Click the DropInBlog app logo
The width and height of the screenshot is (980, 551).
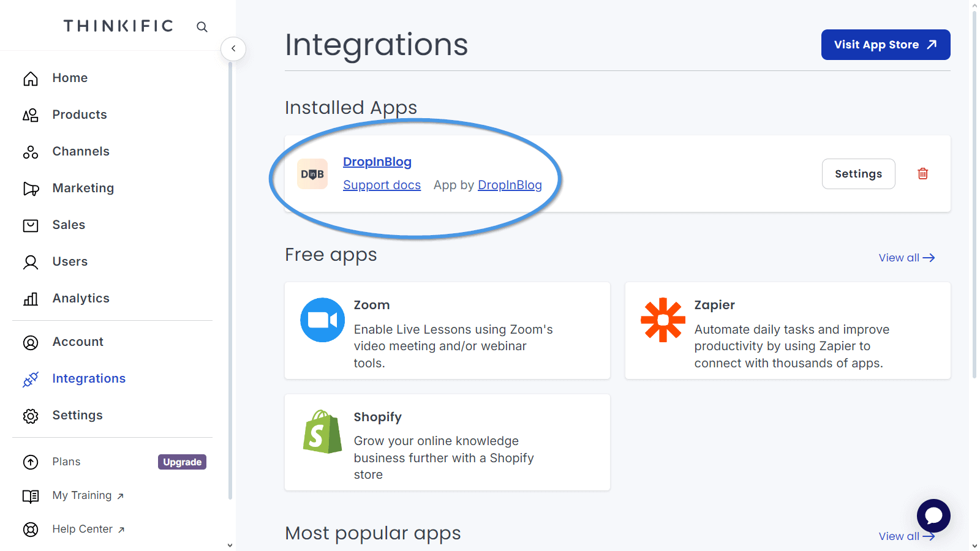point(312,174)
